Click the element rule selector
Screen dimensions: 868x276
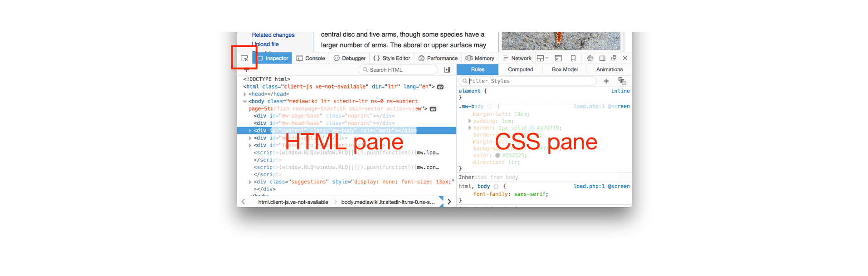coord(469,91)
